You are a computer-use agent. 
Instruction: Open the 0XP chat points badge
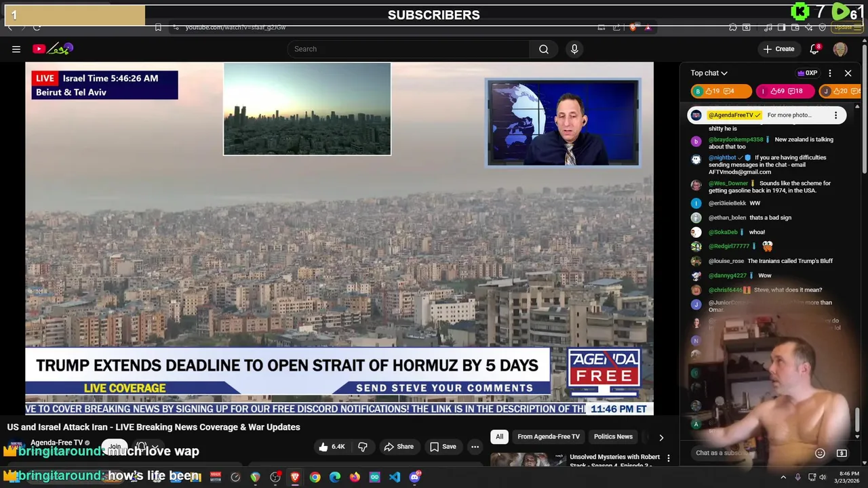point(807,73)
